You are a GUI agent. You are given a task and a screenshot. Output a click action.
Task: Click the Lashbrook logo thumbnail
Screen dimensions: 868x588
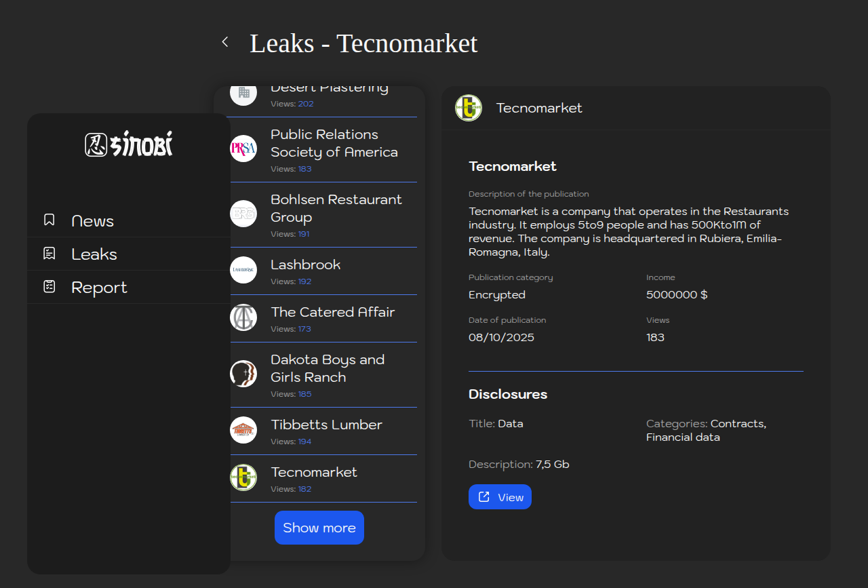click(243, 270)
